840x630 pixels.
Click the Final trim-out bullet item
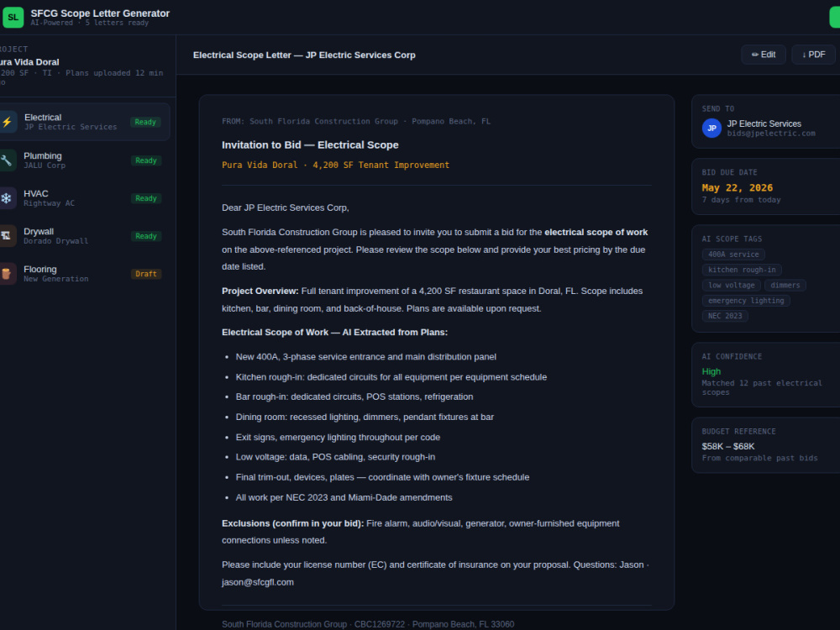[382, 477]
